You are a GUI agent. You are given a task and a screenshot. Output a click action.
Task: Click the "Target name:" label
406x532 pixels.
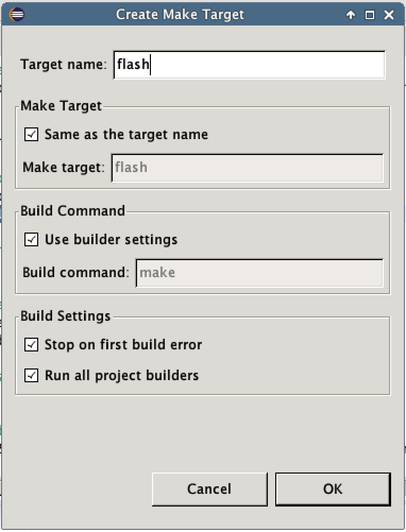[x=64, y=65]
